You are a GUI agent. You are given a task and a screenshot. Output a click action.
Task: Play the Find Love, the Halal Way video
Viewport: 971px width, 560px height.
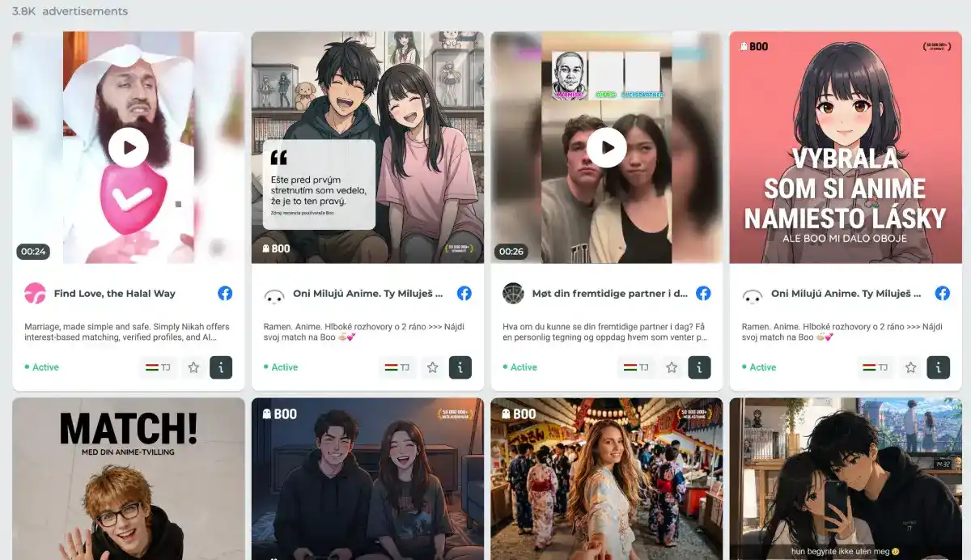click(129, 147)
